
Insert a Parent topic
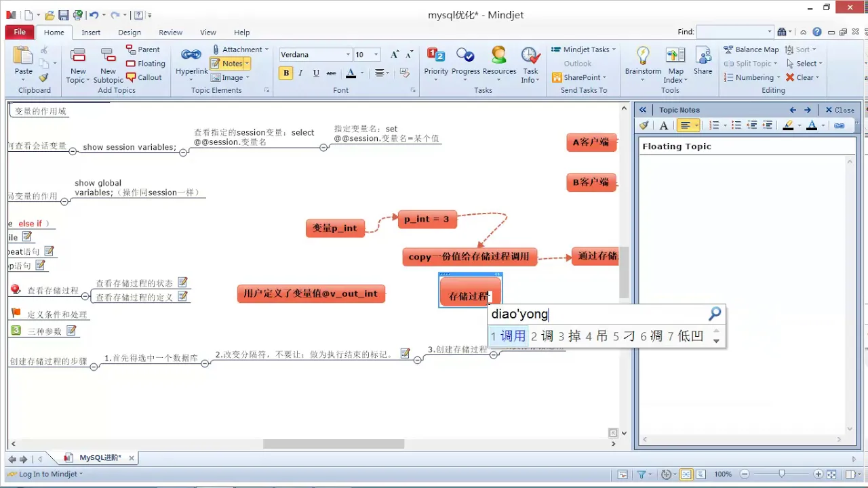tap(143, 49)
